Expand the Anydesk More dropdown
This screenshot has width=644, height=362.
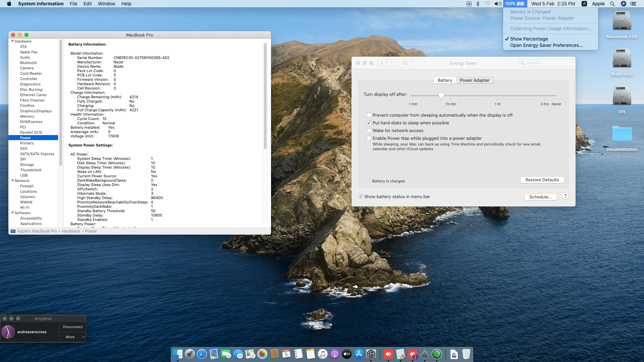click(x=73, y=337)
